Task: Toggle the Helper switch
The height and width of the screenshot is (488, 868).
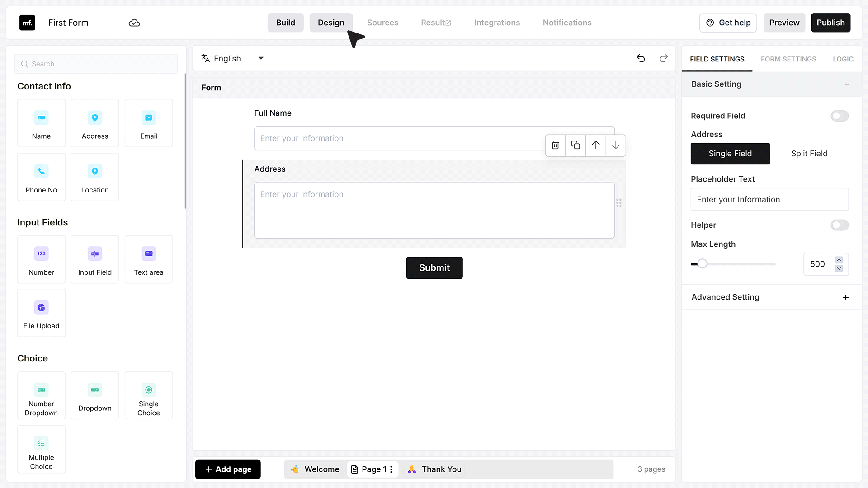Action: click(840, 225)
